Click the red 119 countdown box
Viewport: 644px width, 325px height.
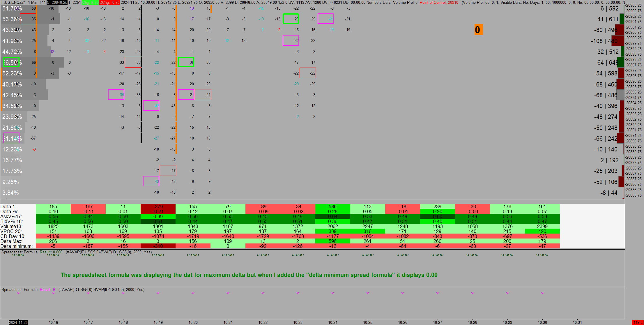[x=637, y=322]
